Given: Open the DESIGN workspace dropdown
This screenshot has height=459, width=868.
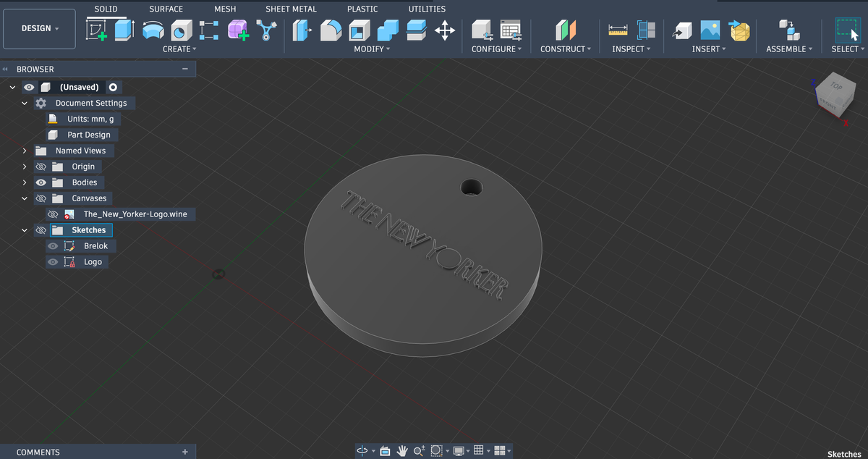Looking at the screenshot, I should pos(40,28).
